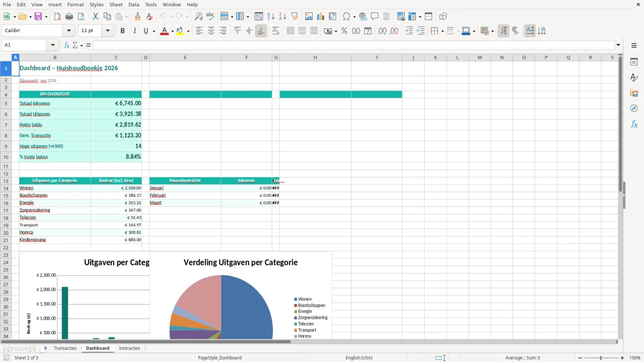Viewport: 644px width, 362px height.
Task: Adjust the status bar zoom slider
Action: pyautogui.click(x=601, y=358)
